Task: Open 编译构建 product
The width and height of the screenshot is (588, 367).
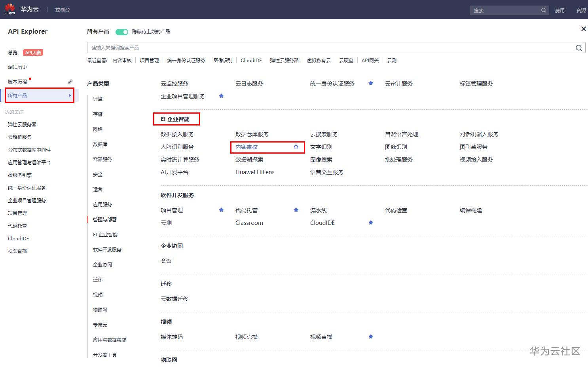Action: click(471, 210)
